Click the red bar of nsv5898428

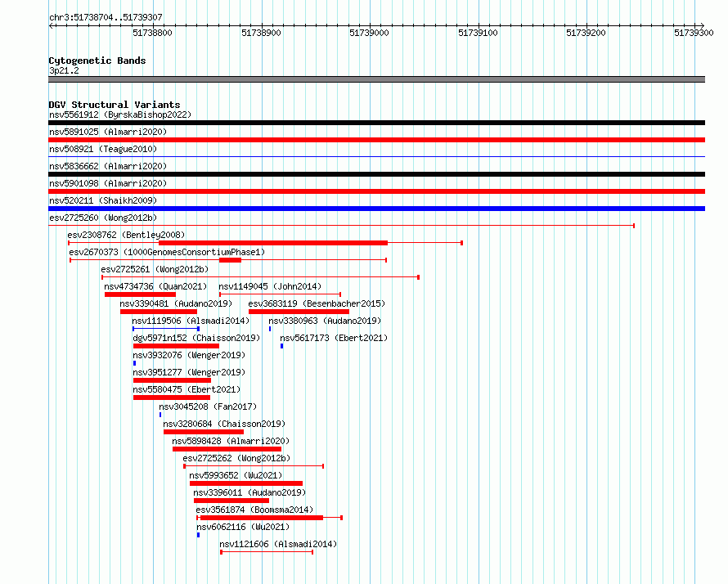coord(227,449)
